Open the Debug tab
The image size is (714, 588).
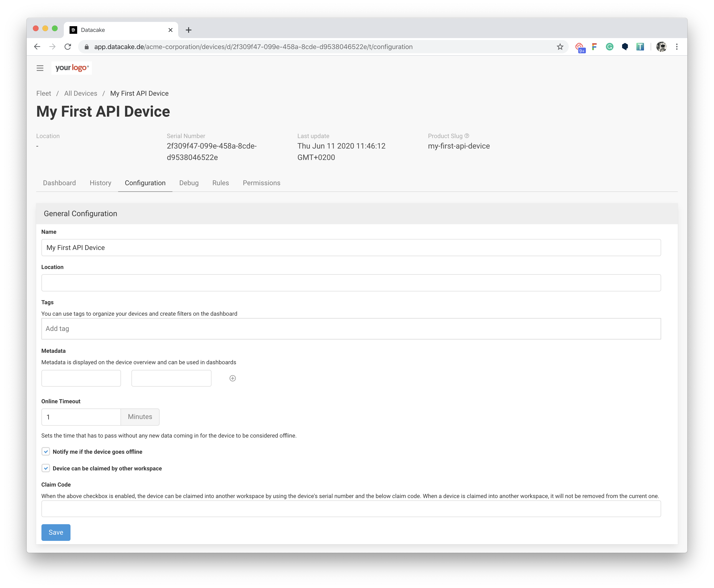pos(189,183)
